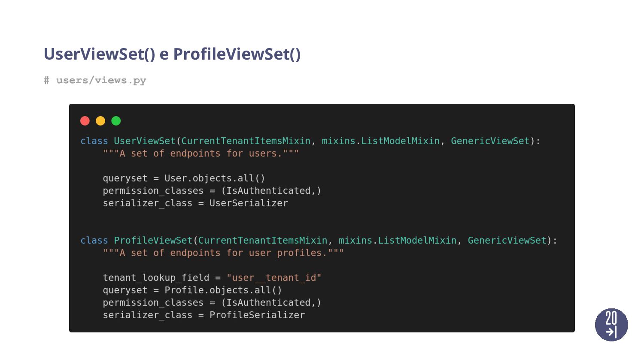Select the UserViewSet class name
The width and height of the screenshot is (644, 362).
(145, 141)
